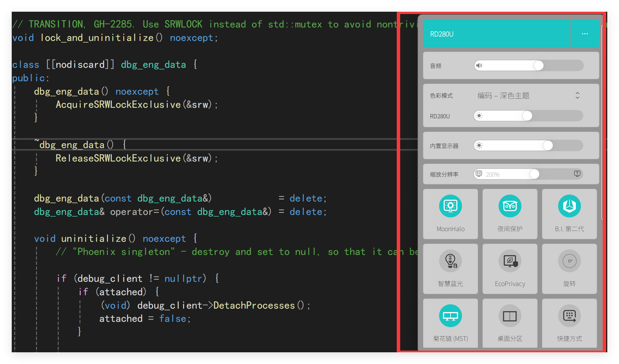Click the 音频 audio volume slider knob
The height and width of the screenshot is (364, 619).
coord(538,65)
